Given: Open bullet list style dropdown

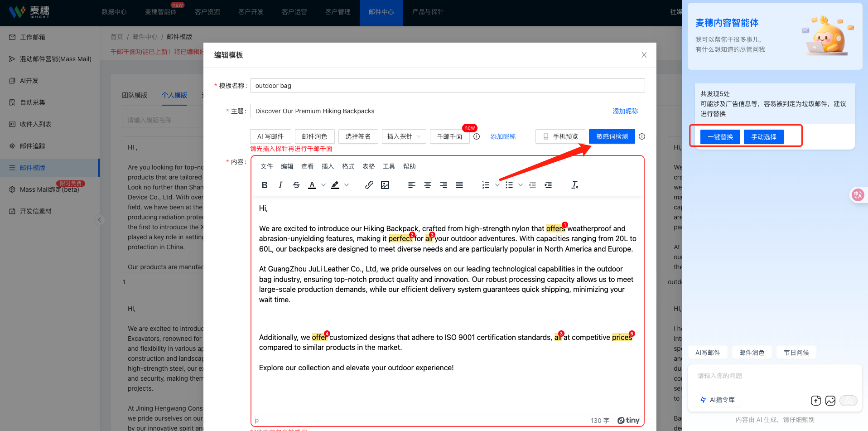Looking at the screenshot, I should 521,185.
